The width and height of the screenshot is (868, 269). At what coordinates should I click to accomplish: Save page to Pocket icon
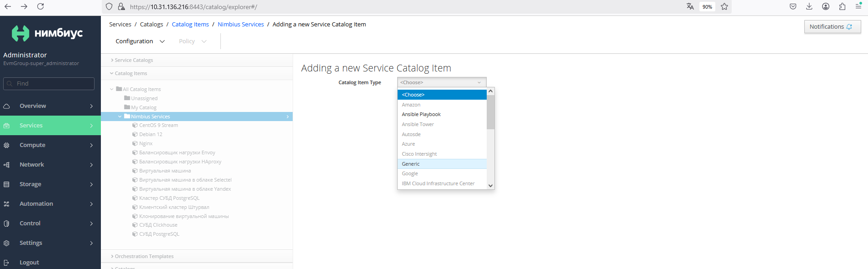click(793, 6)
